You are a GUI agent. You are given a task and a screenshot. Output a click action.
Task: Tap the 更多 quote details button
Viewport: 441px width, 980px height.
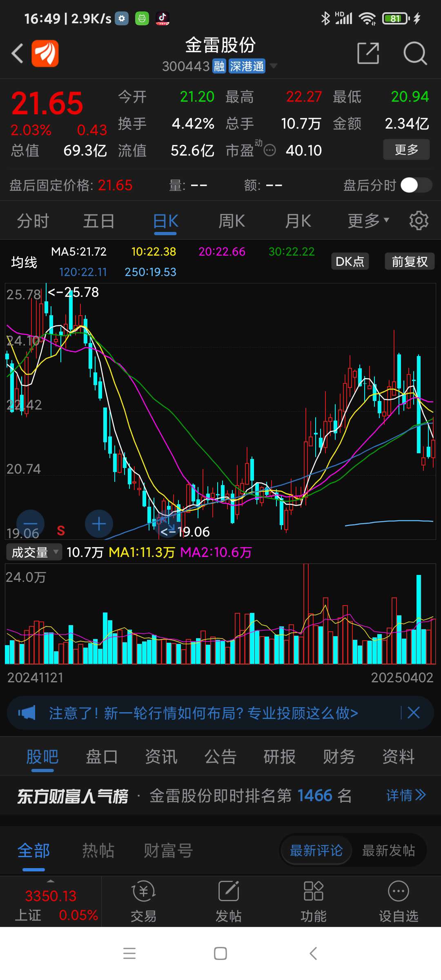click(406, 149)
